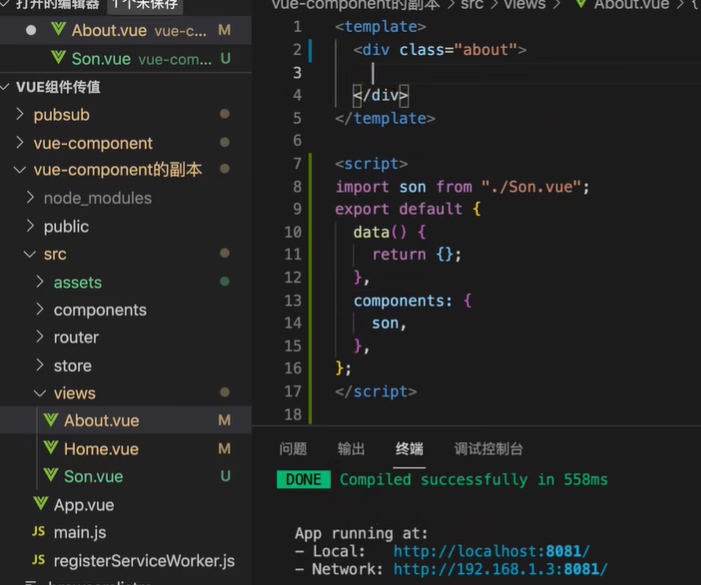Click line number 13 in gutter
Screen dimensions: 701x585
tap(293, 300)
